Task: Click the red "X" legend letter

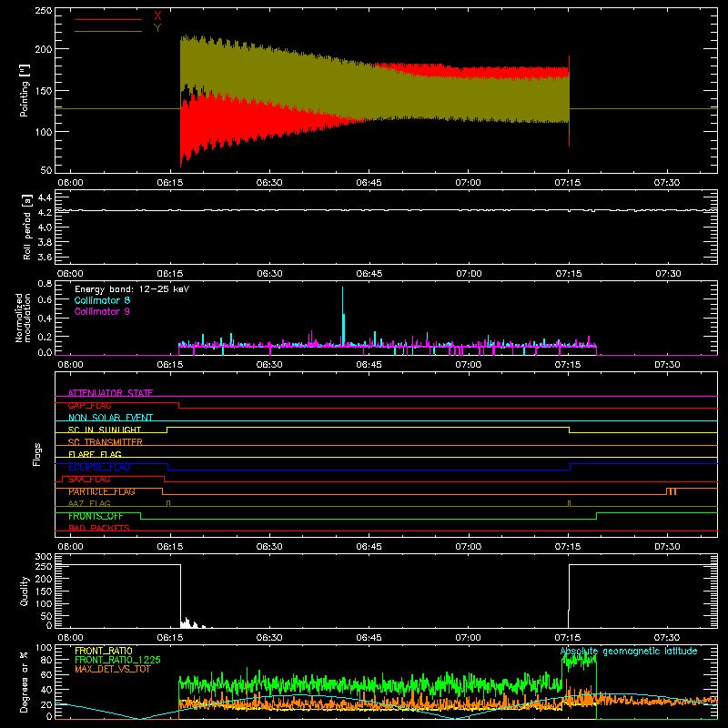Action: tap(157, 16)
